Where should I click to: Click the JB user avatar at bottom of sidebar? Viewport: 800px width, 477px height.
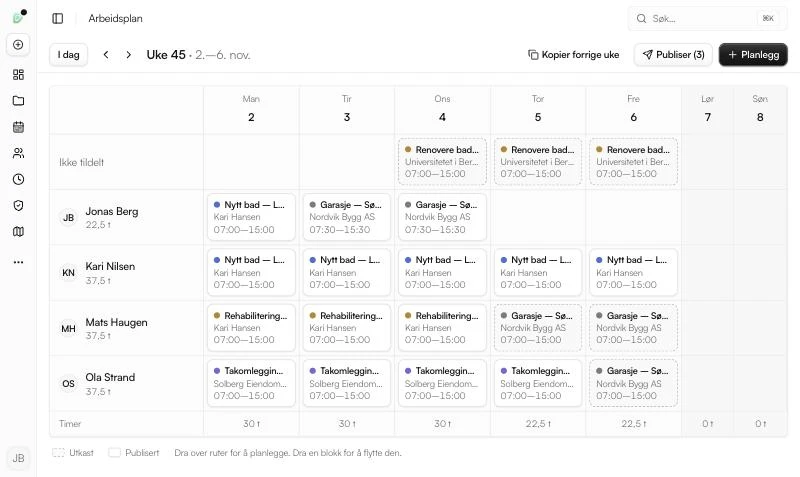[x=18, y=458]
